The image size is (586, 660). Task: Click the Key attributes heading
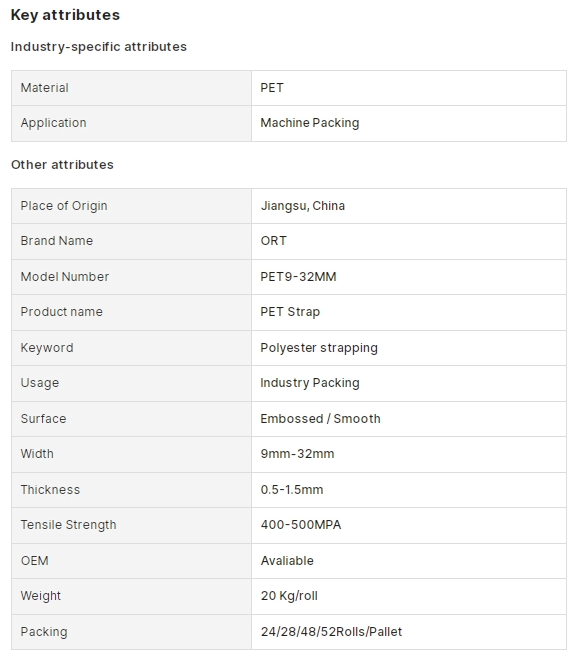point(65,15)
